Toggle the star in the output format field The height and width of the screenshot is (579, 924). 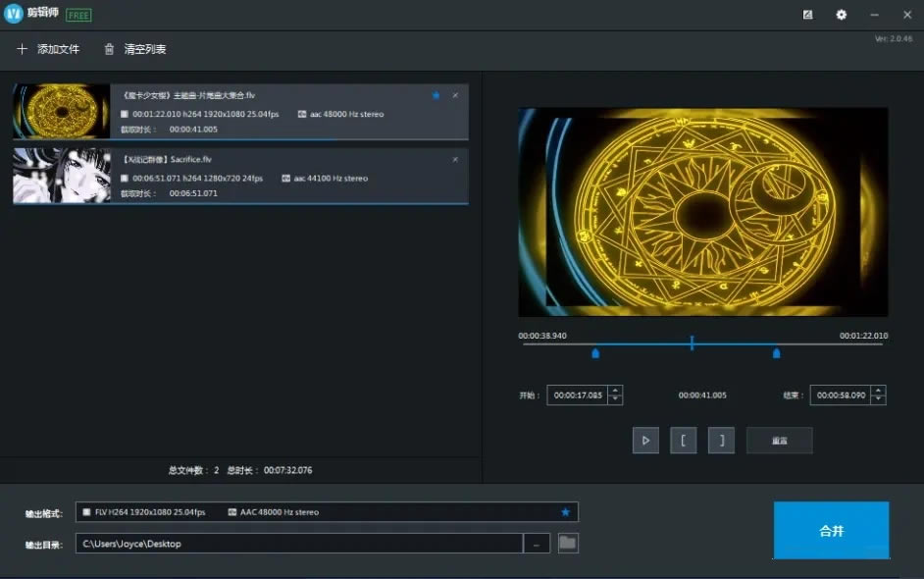point(565,512)
